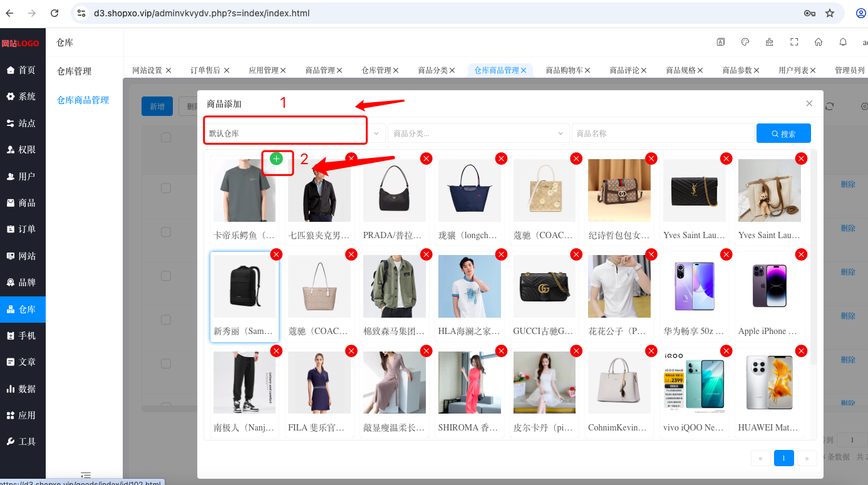Remove GUCCI古驰 bag via red X icon
868x485 pixels.
pyautogui.click(x=576, y=254)
